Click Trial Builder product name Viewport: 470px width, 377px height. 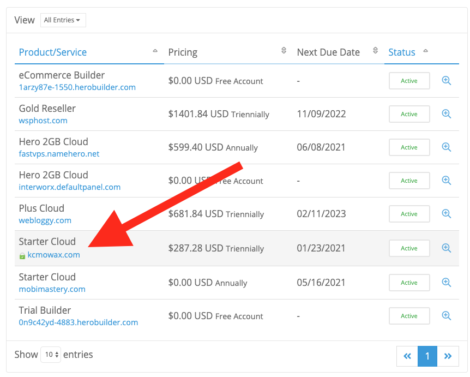45,310
